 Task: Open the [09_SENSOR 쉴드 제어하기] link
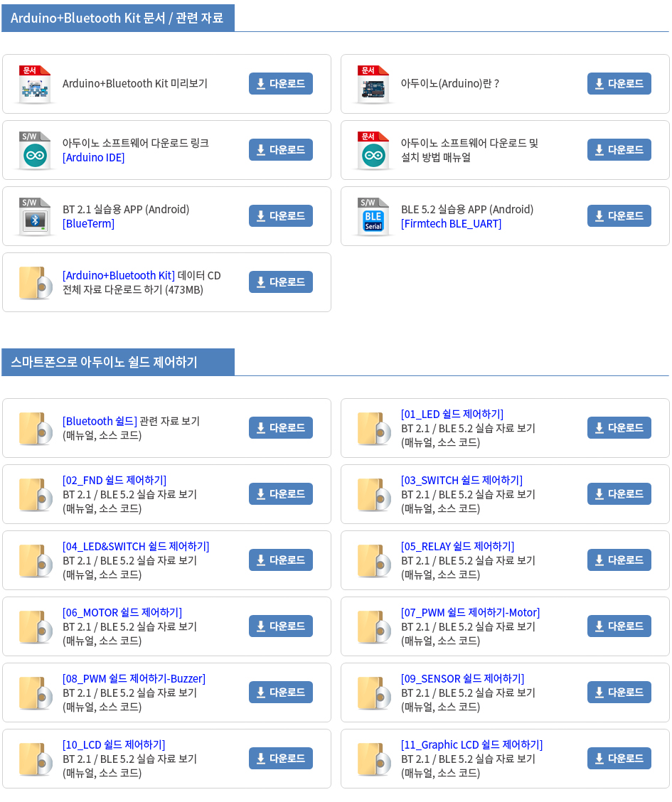coord(463,679)
